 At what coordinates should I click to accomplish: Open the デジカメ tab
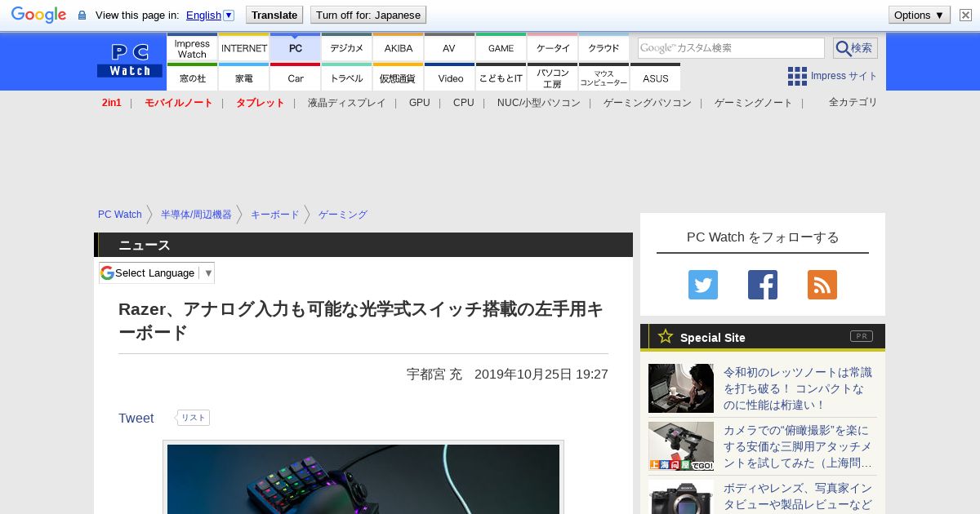point(347,48)
